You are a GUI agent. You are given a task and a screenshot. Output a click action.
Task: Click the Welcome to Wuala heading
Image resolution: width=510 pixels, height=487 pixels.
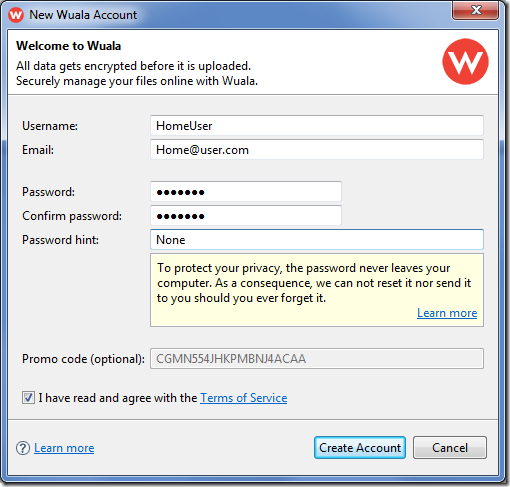68,46
